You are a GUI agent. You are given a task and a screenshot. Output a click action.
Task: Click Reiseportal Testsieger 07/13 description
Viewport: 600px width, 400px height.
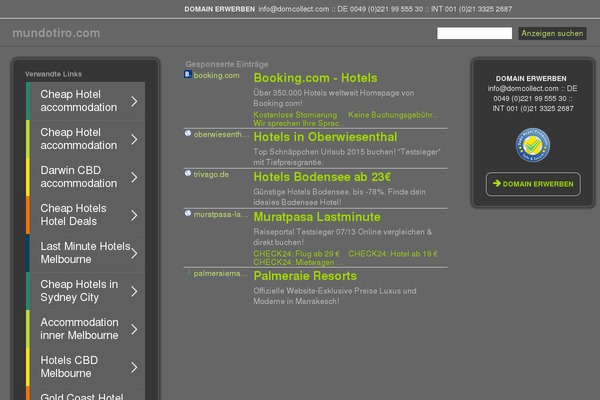342,237
